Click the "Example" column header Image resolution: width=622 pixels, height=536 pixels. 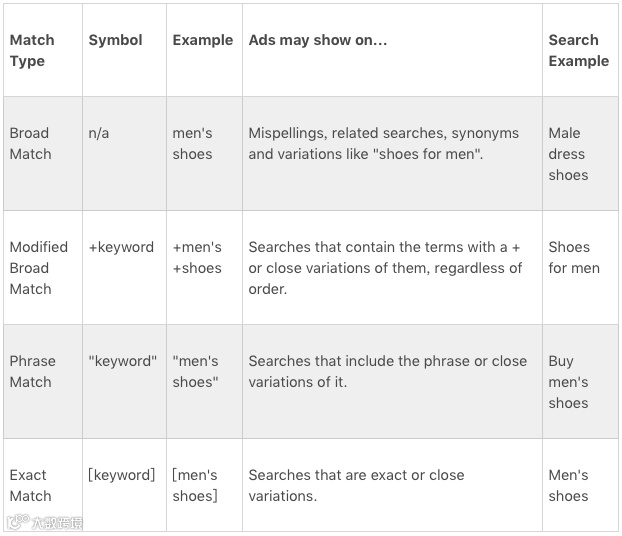(x=202, y=41)
